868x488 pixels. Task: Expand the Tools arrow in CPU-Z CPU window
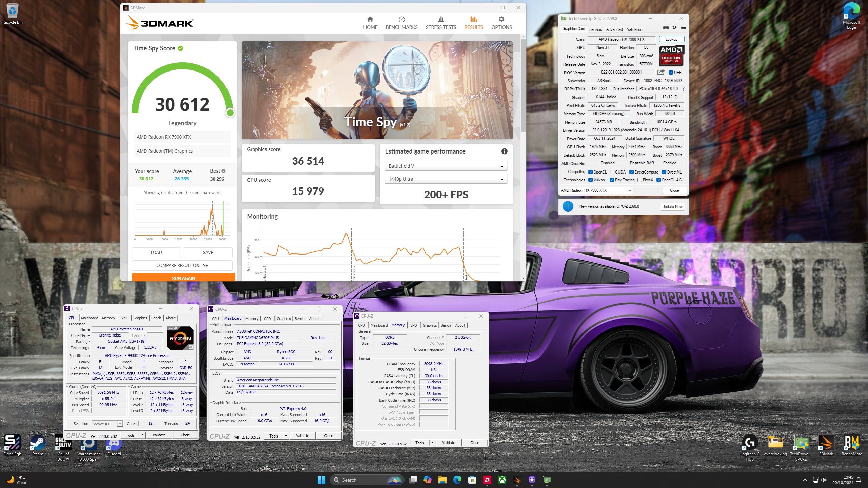[x=142, y=435]
